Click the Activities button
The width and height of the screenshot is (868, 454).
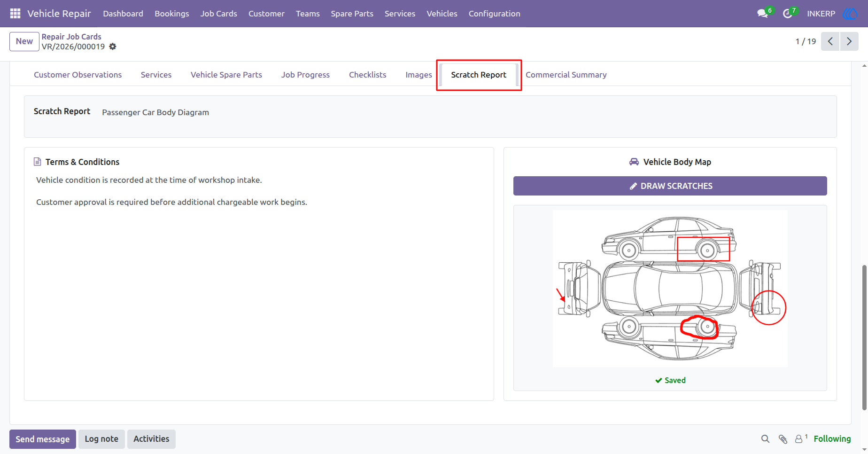pyautogui.click(x=151, y=439)
